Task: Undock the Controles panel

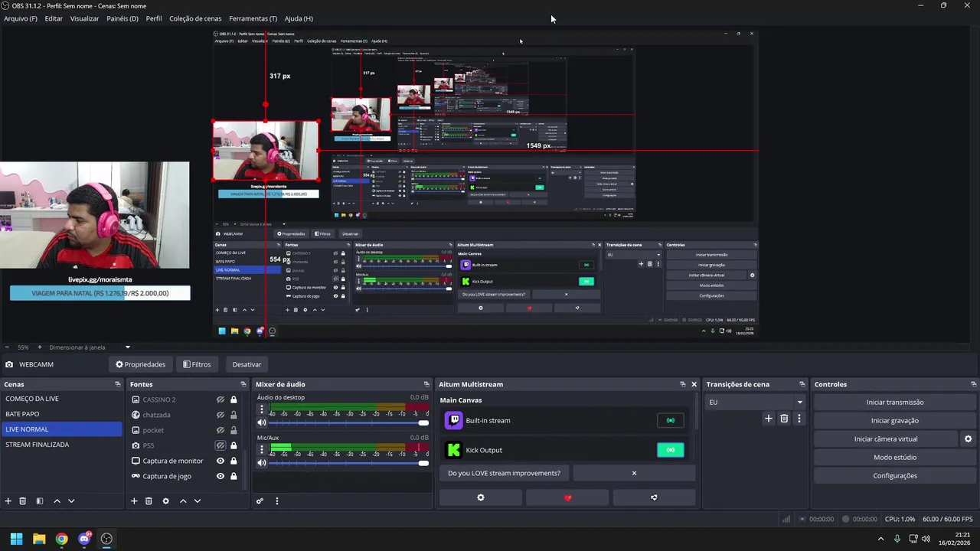Action: click(974, 384)
